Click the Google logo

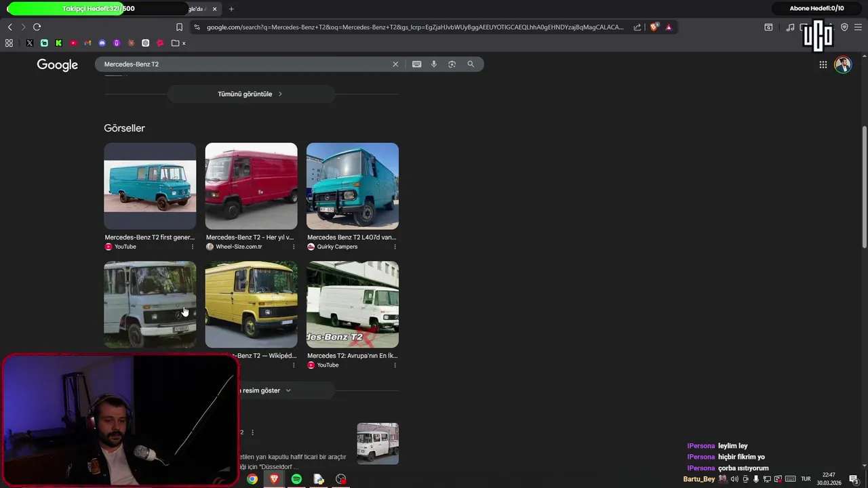58,64
